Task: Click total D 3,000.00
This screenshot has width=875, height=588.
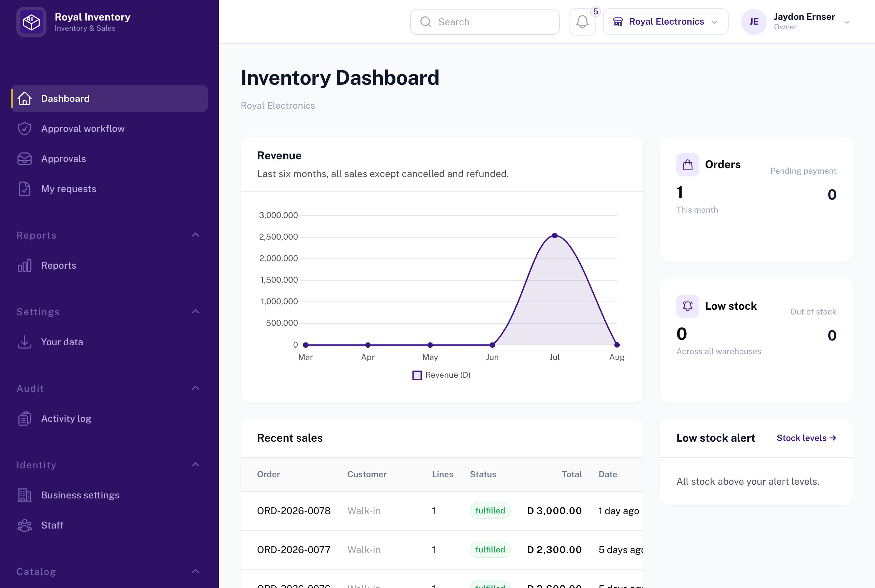Action: click(554, 511)
